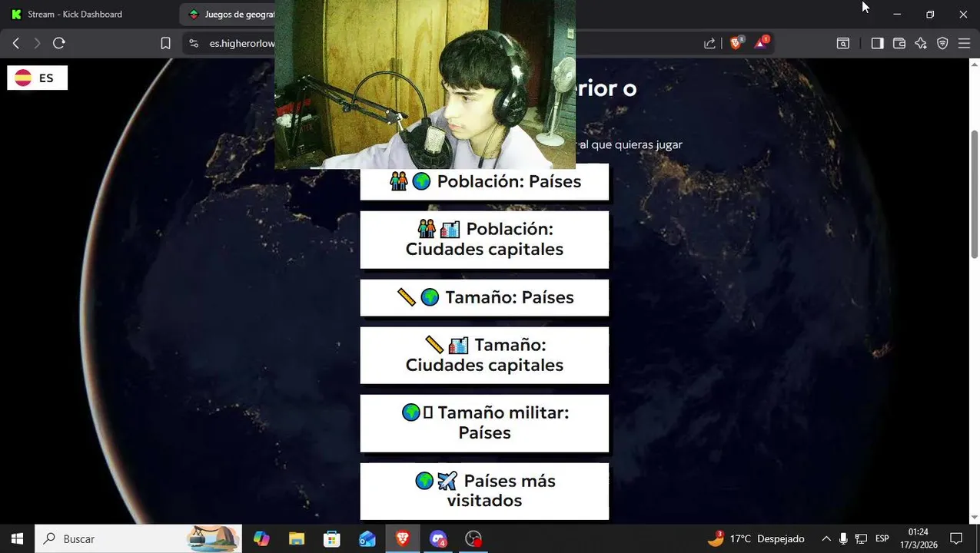Viewport: 980px width, 553px height.
Task: Open Discord from taskbar
Action: (438, 539)
